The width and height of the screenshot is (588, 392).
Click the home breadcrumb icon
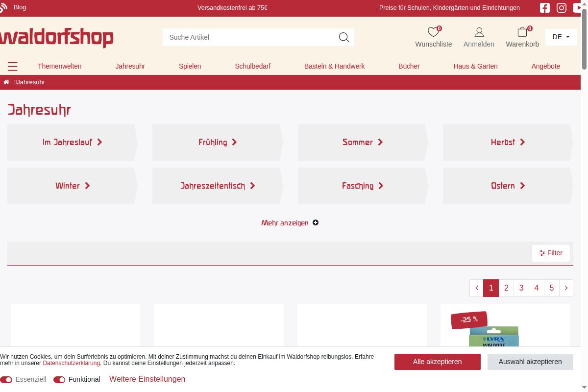(6, 82)
